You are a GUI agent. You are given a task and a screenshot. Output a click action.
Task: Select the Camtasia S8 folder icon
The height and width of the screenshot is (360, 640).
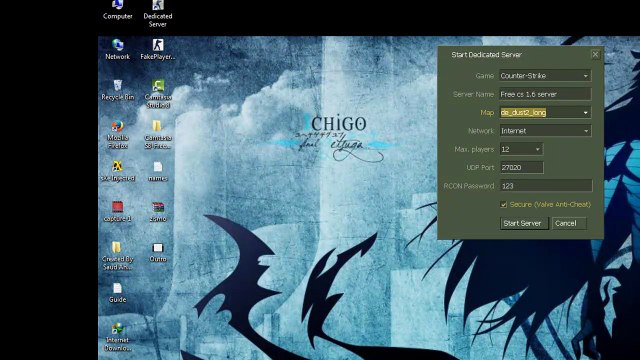click(158, 134)
